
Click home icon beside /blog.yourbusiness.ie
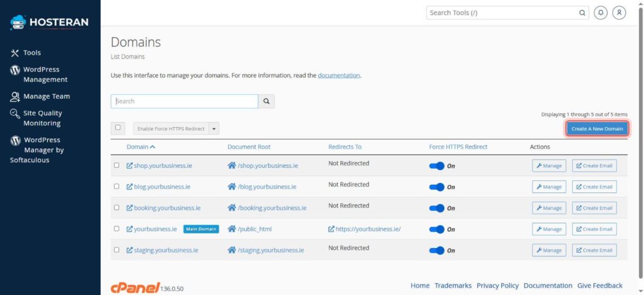pyautogui.click(x=231, y=187)
